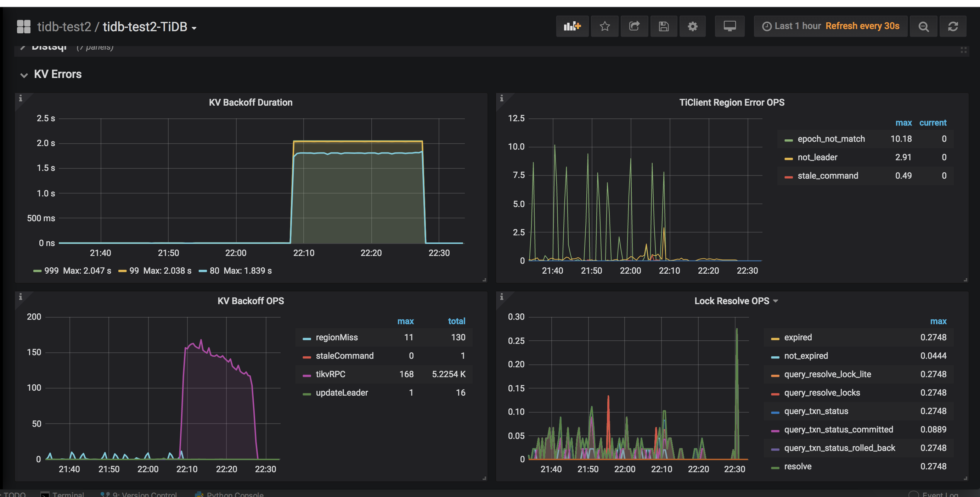
Task: Star this dashboard as favorite
Action: point(604,26)
